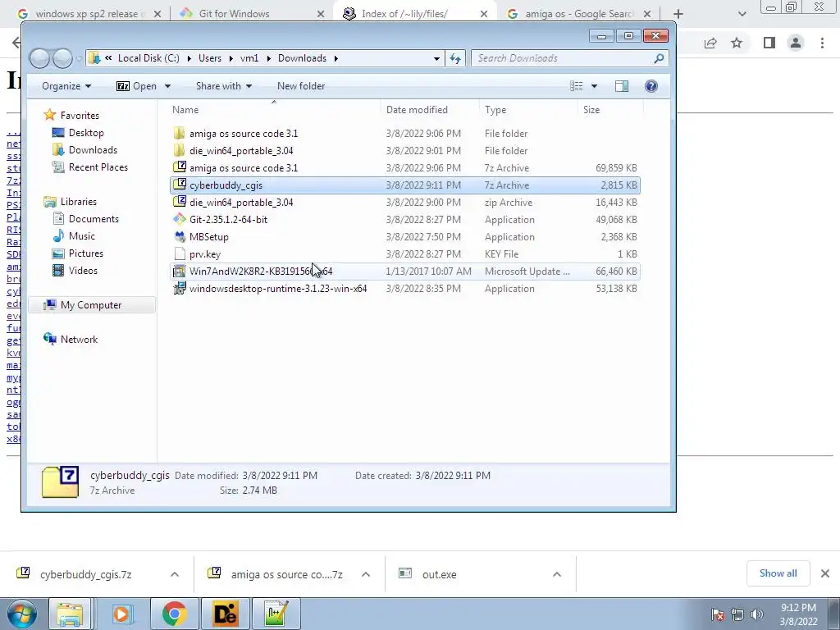Viewport: 840px width, 630px height.
Task: Click vm1 in the address breadcrumb
Action: [x=249, y=58]
